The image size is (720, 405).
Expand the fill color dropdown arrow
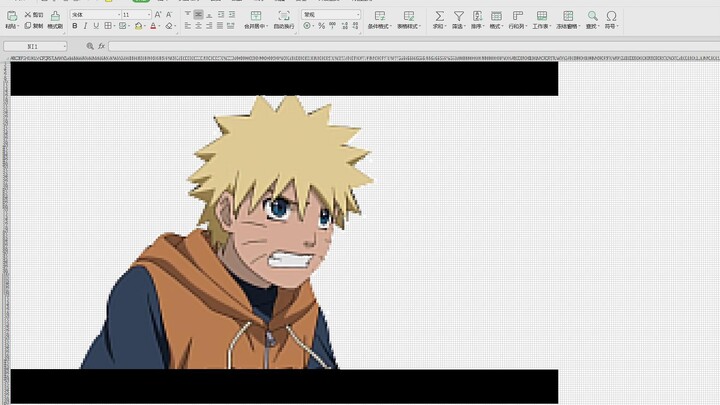point(145,26)
